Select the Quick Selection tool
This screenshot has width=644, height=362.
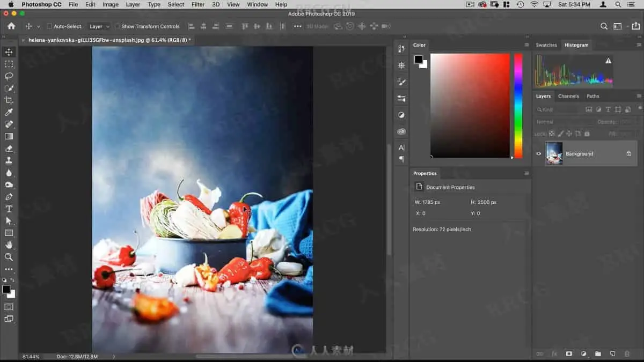pos(9,88)
